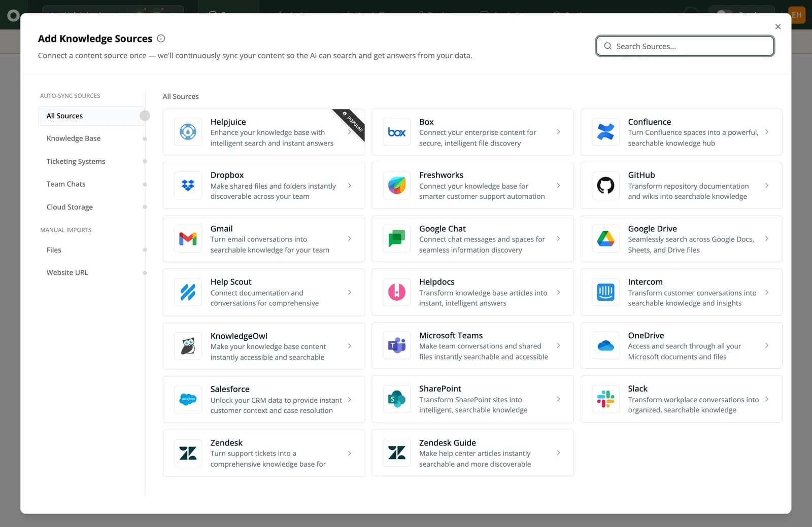The image size is (812, 527).
Task: Open the Slack source chevron
Action: pos(767,399)
